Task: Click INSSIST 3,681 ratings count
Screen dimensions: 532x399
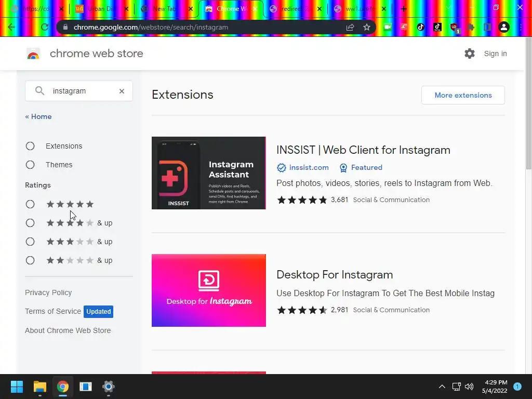Action: [340, 200]
